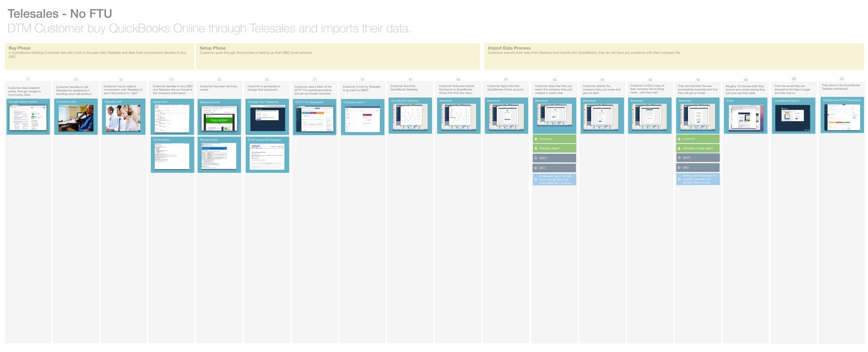Screen dimensions: 868x352
Task: Select text 'Customer has an organic conversation'
Action: [123, 89]
